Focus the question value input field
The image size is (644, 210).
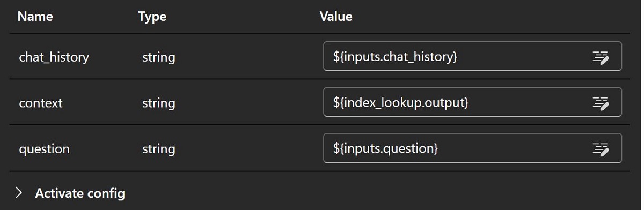(x=472, y=148)
